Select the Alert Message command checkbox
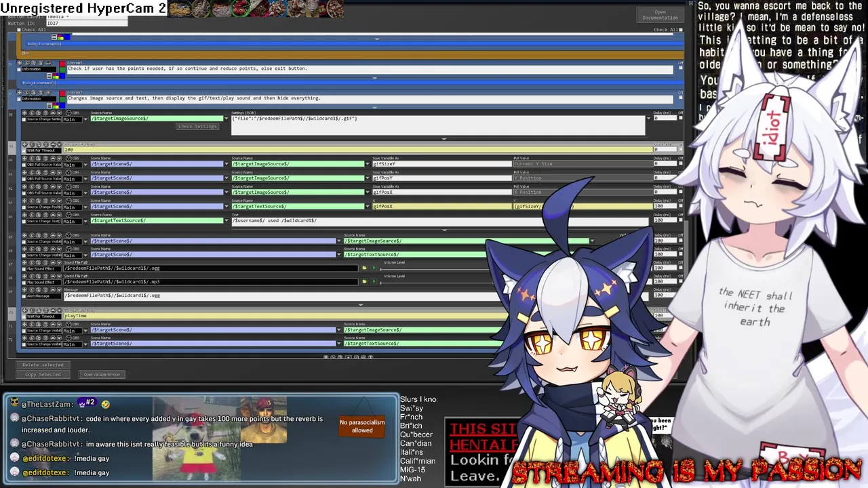 pos(24,296)
